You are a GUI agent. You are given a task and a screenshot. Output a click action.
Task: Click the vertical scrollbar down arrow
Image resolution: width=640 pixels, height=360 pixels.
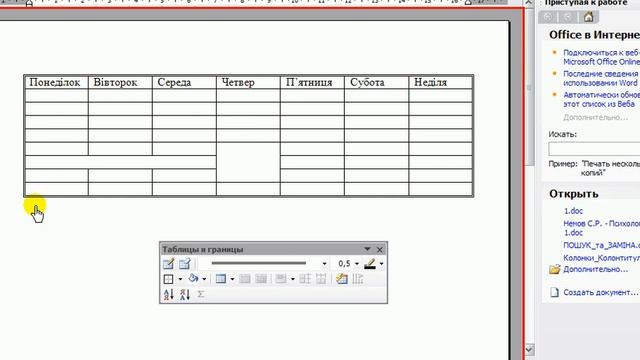(x=529, y=349)
